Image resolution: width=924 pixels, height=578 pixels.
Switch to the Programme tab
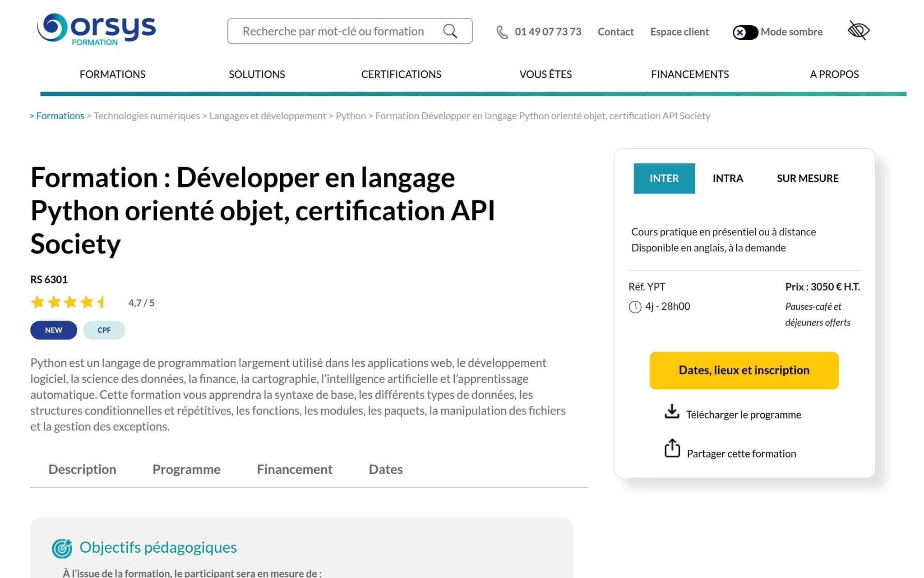tap(186, 469)
